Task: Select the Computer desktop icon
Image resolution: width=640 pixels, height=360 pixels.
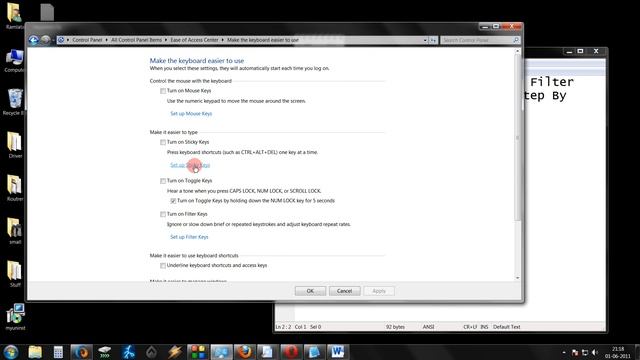Action: pyautogui.click(x=14, y=60)
